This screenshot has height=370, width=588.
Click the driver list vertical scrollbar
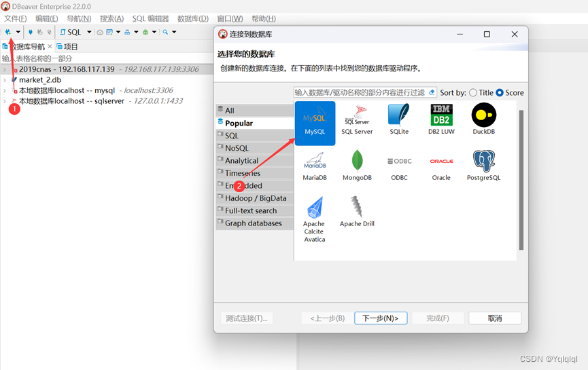[521, 180]
